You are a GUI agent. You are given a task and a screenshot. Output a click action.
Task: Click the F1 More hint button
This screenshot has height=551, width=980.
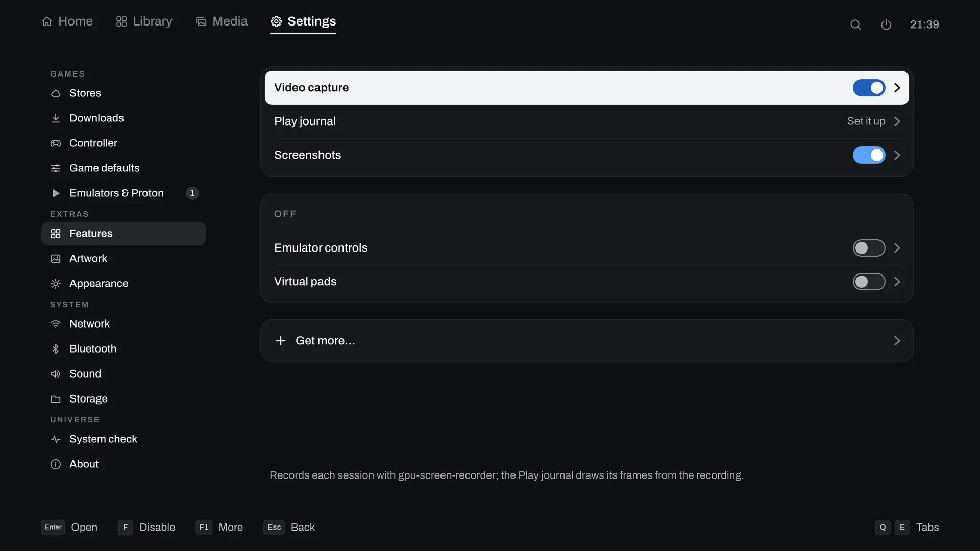coord(219,528)
